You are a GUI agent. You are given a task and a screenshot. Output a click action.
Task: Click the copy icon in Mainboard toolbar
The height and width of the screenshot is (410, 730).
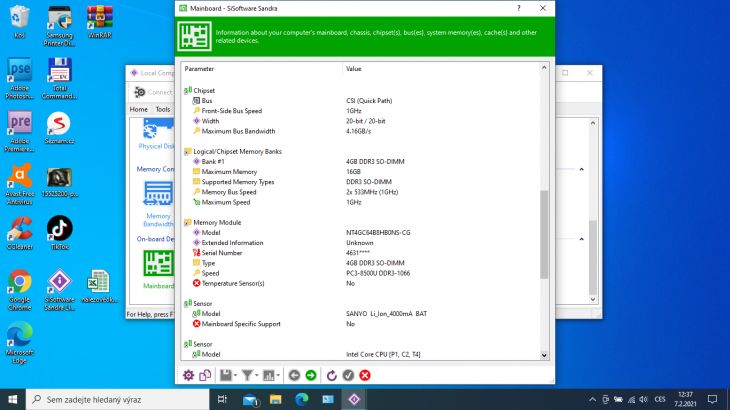205,375
